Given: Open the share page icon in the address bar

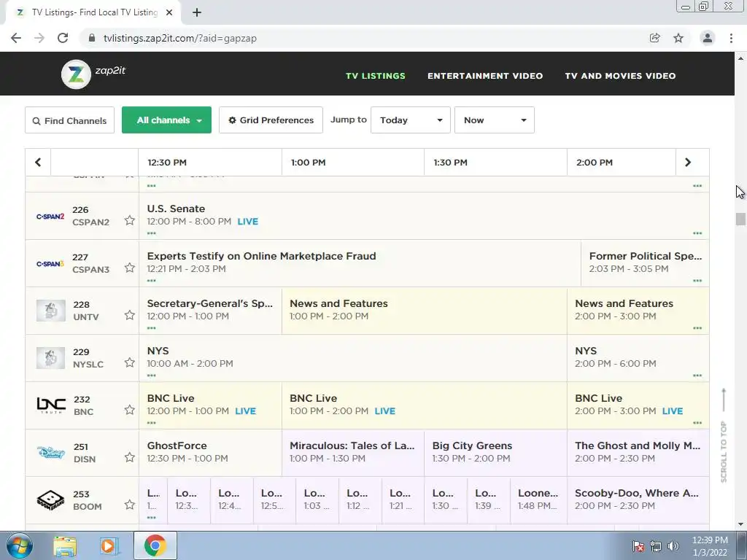Looking at the screenshot, I should (x=654, y=38).
